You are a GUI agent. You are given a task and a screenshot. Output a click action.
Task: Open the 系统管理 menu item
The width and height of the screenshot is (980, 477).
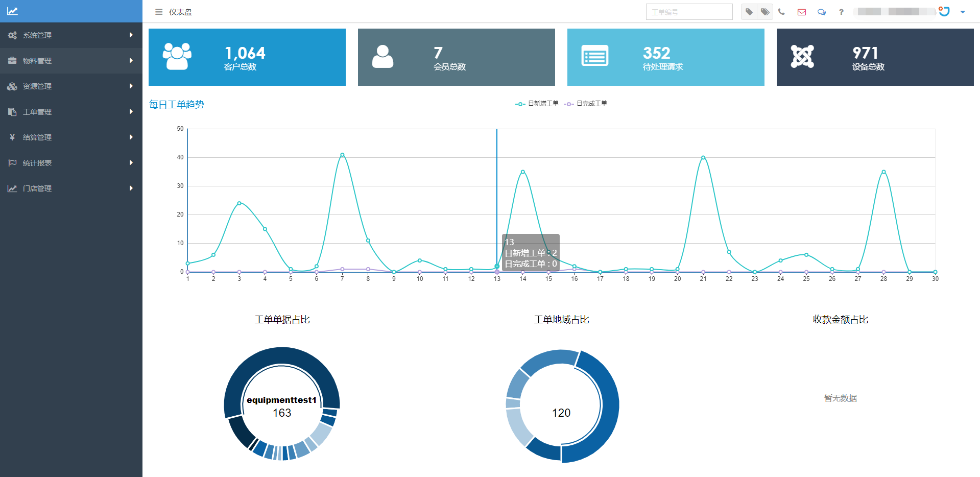click(71, 35)
